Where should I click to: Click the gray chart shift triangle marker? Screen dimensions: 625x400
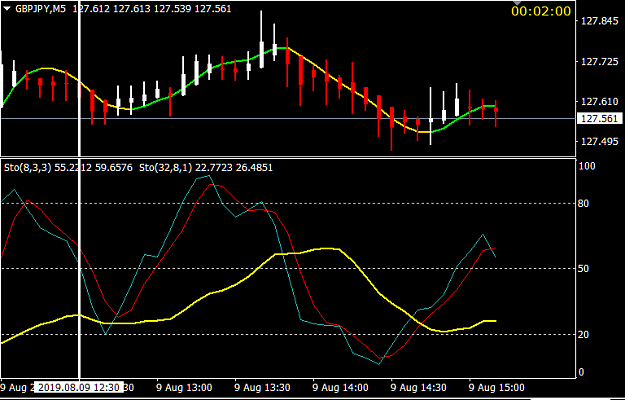(517, 2)
